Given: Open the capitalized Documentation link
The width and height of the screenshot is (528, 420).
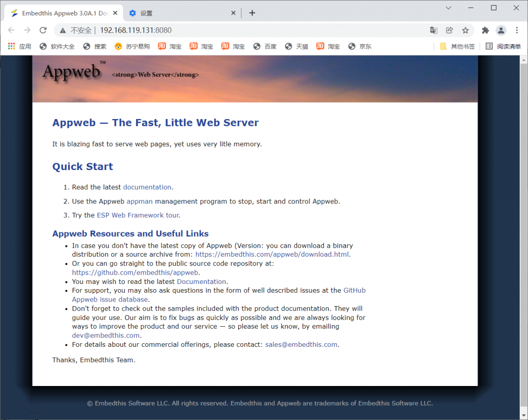Looking at the screenshot, I should [202, 282].
